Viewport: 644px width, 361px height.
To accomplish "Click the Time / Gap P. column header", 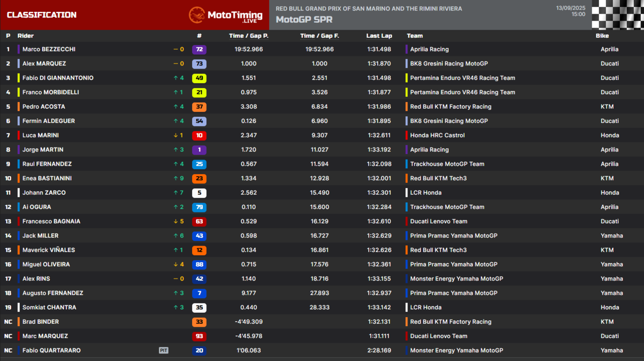I will pyautogui.click(x=249, y=36).
